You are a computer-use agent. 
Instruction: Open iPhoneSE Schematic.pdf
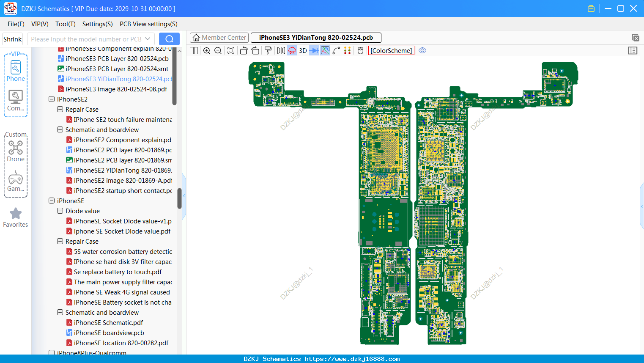(x=104, y=322)
